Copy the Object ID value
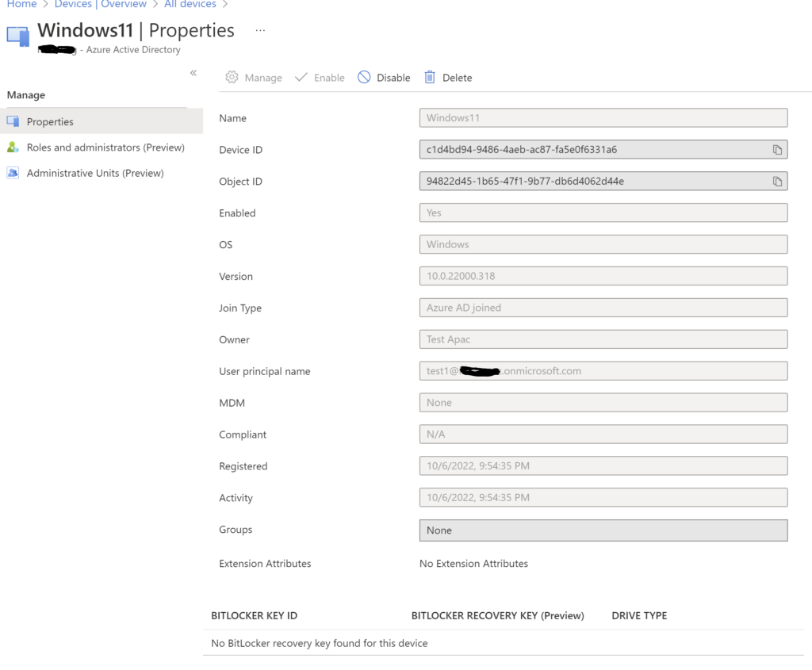The height and width of the screenshot is (670, 812). tap(777, 182)
